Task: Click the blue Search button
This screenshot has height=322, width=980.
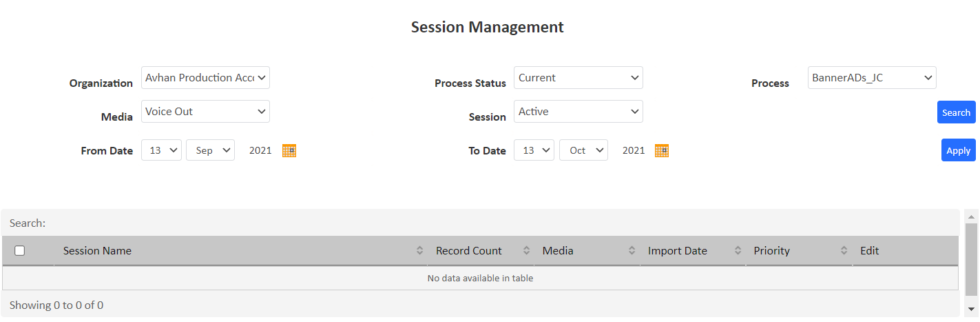Action: point(956,112)
